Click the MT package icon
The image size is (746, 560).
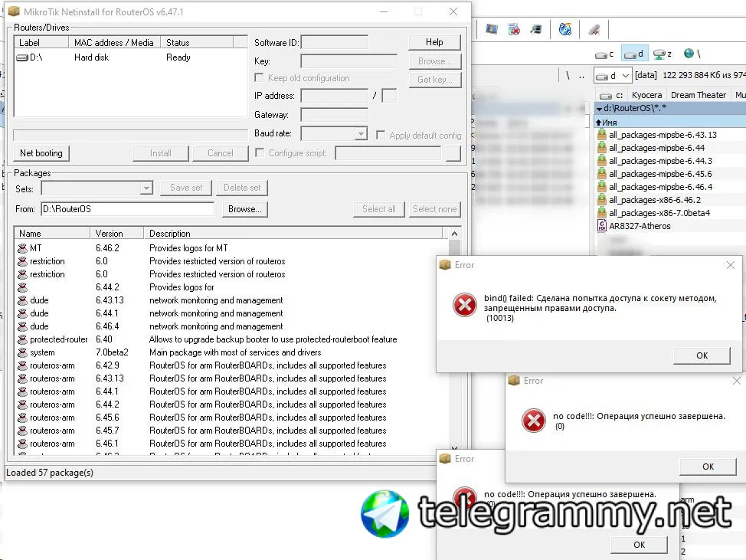point(22,248)
